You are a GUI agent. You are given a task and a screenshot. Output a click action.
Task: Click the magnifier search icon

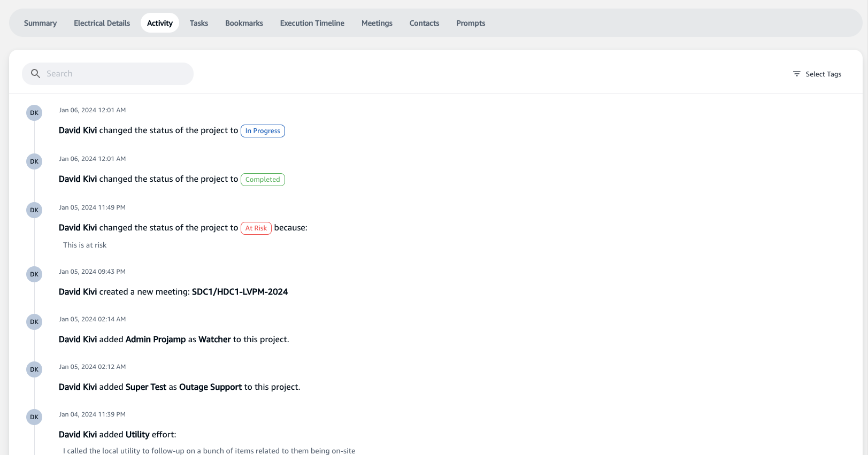pos(35,74)
